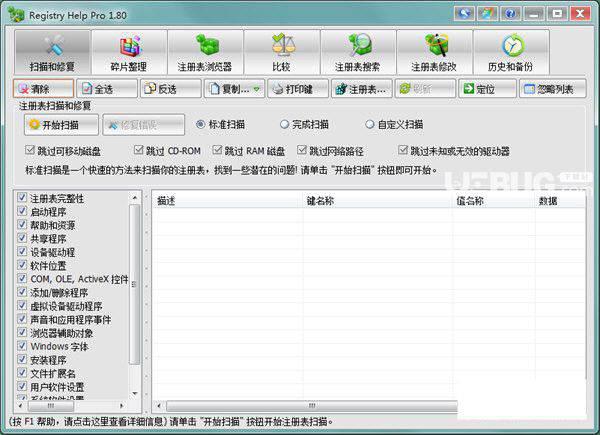
Task: Uncheck 注册表完整性 in scan list
Action: pyautogui.click(x=22, y=197)
